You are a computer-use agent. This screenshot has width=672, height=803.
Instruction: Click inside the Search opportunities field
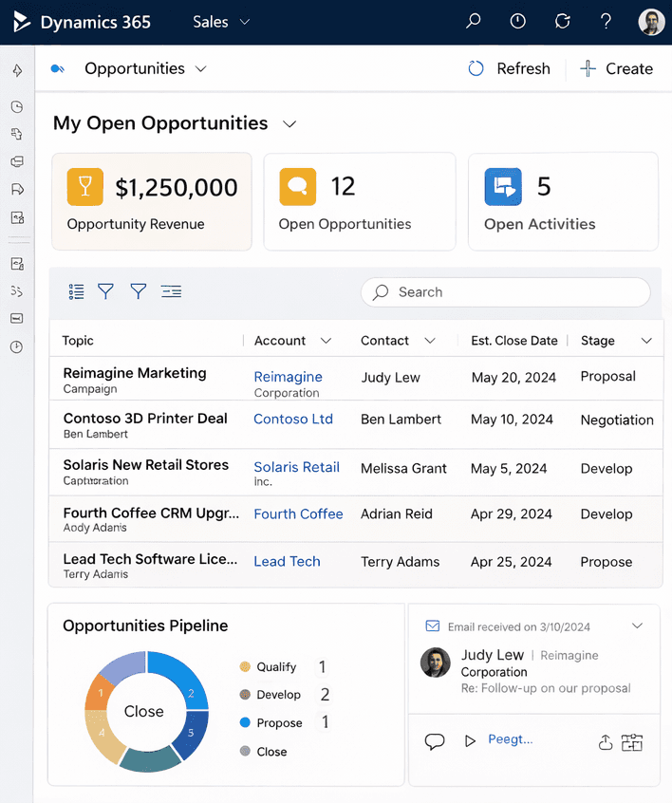[505, 291]
